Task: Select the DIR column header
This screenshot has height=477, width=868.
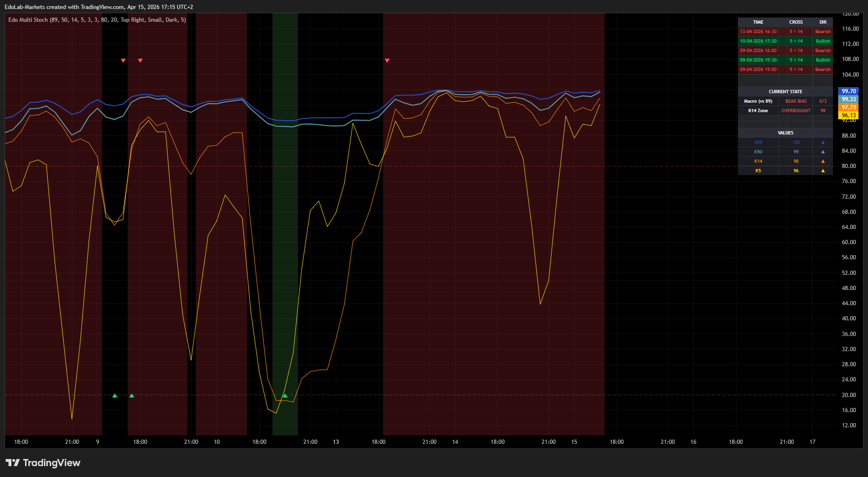Action: [x=823, y=22]
